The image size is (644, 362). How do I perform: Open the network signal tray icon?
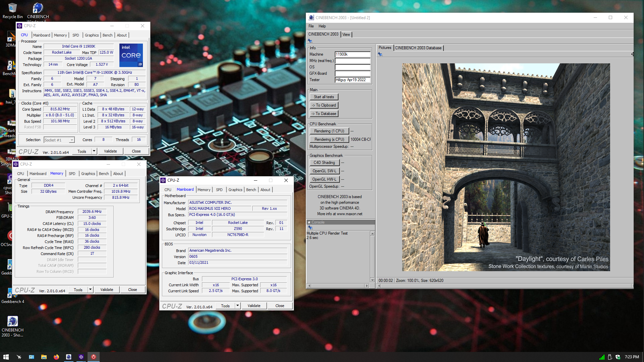point(602,357)
